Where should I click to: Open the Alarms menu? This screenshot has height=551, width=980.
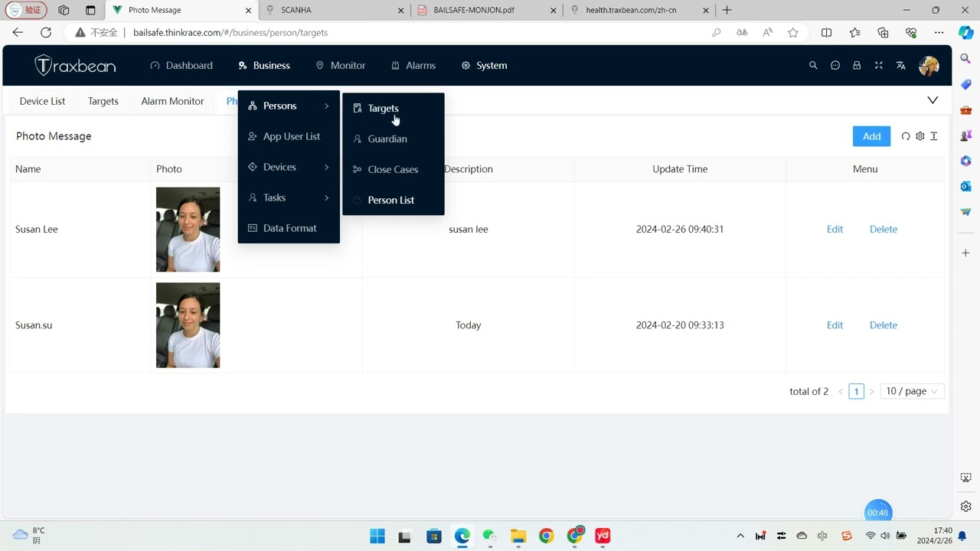pos(413,66)
